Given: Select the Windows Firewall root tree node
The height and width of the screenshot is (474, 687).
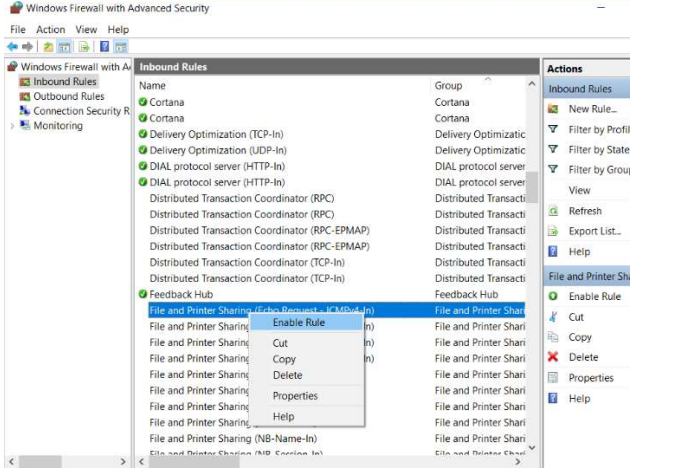Looking at the screenshot, I should click(x=75, y=67).
